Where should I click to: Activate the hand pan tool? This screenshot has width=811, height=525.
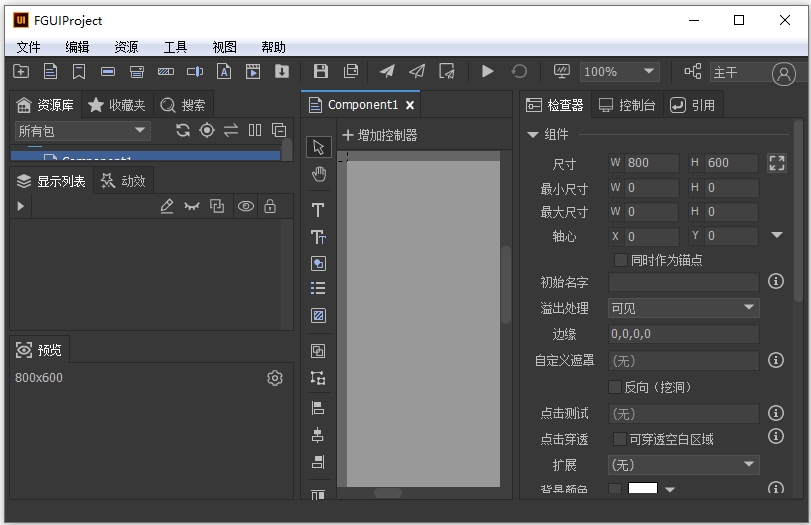[x=318, y=174]
